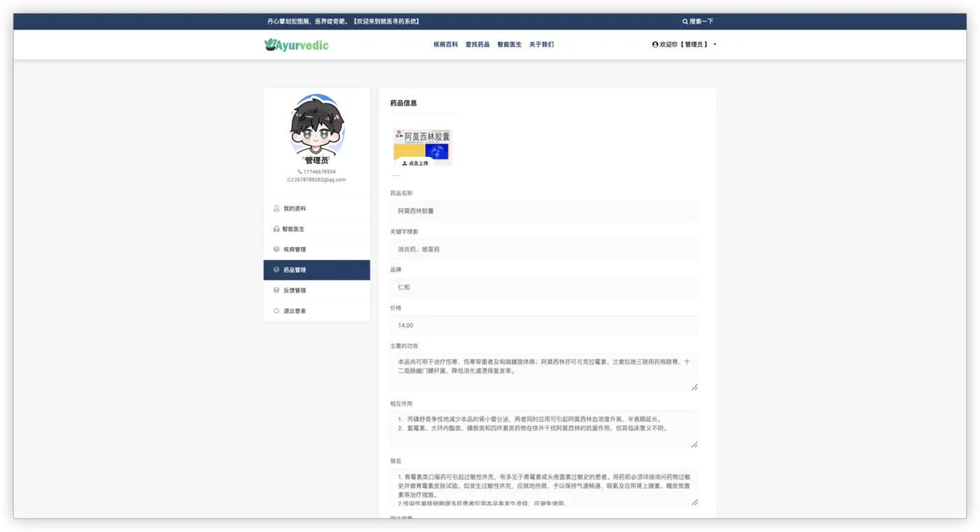Screen dimensions: 980x532
Task: Click the envelope icon beside the email address
Action: pyautogui.click(x=290, y=180)
